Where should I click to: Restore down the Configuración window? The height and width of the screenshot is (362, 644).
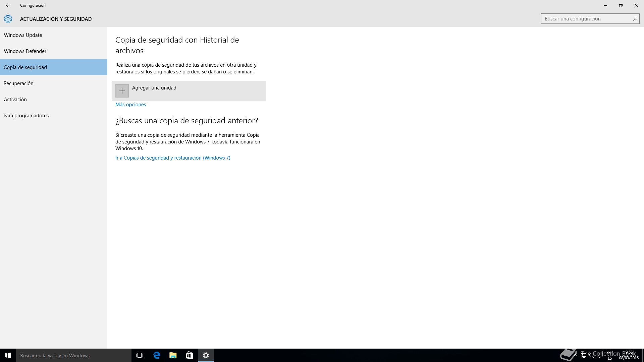click(x=621, y=5)
